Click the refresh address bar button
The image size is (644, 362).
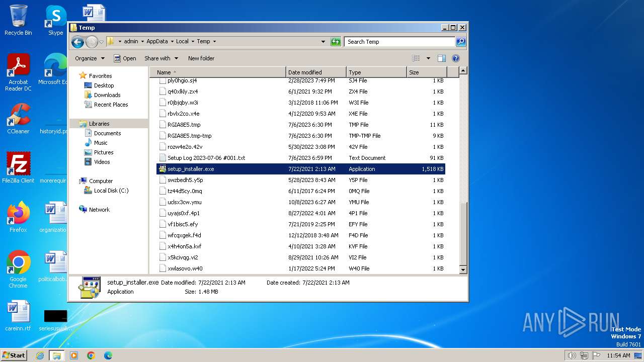[x=336, y=42]
